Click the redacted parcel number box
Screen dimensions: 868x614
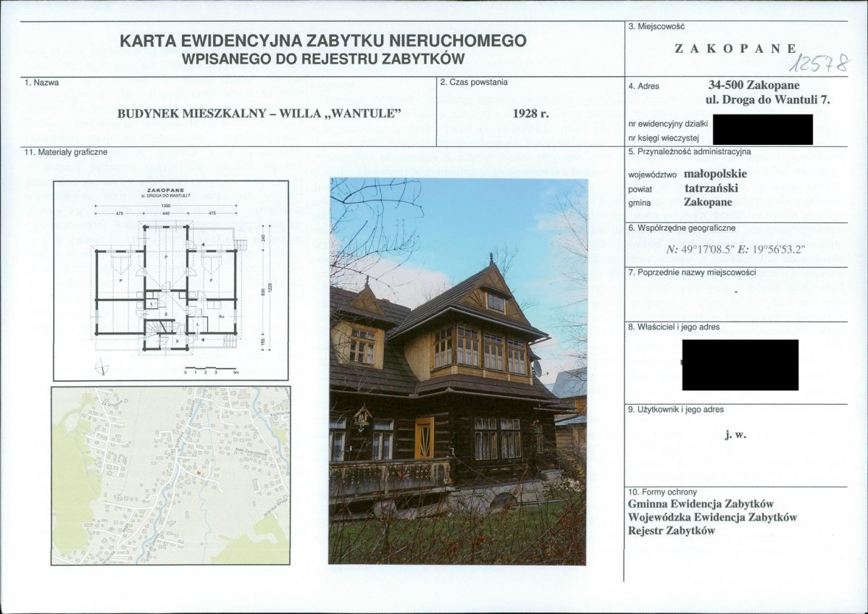click(762, 130)
